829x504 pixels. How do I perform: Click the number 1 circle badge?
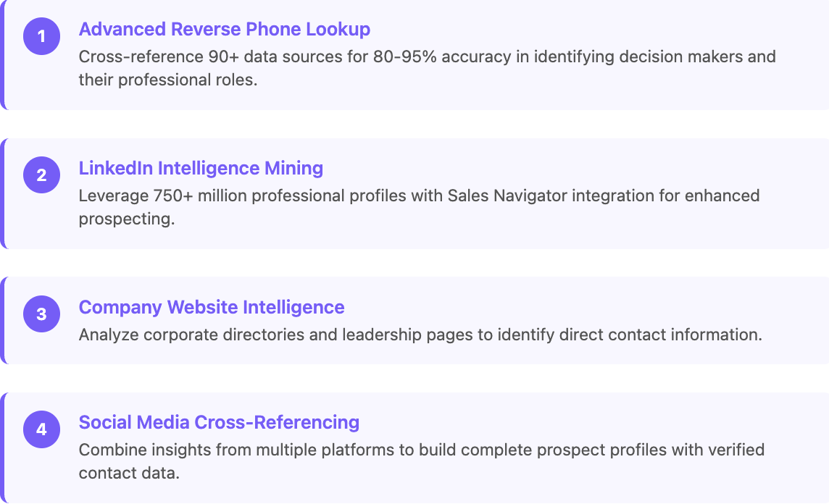(41, 36)
